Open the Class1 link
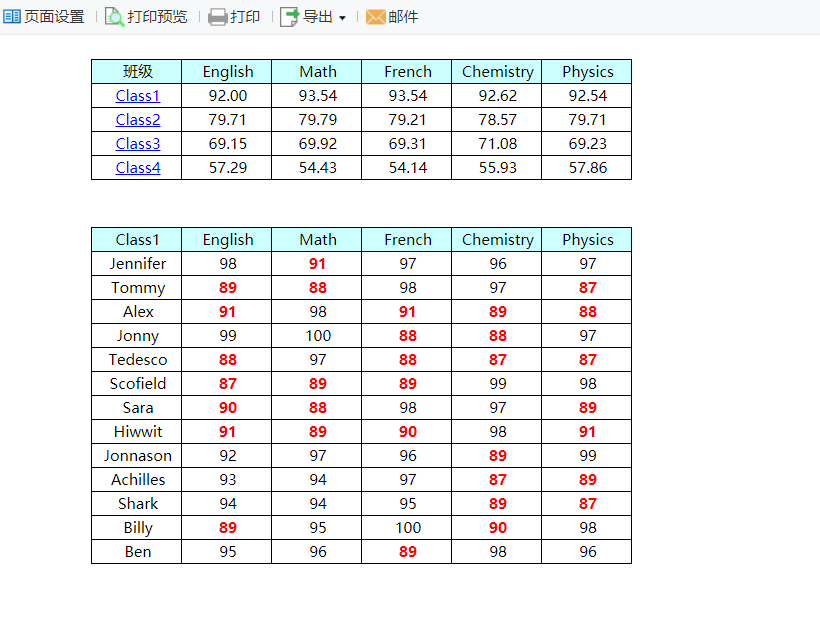 click(x=138, y=96)
